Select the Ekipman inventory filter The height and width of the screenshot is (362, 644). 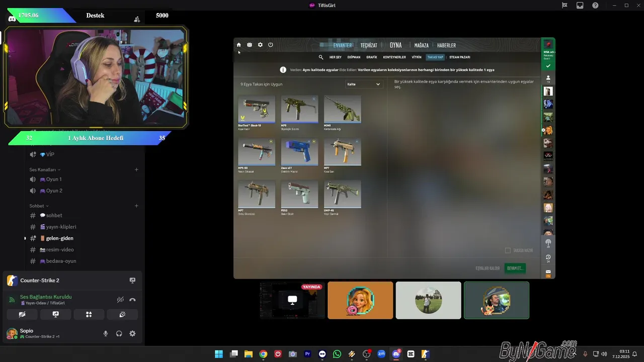click(x=354, y=57)
